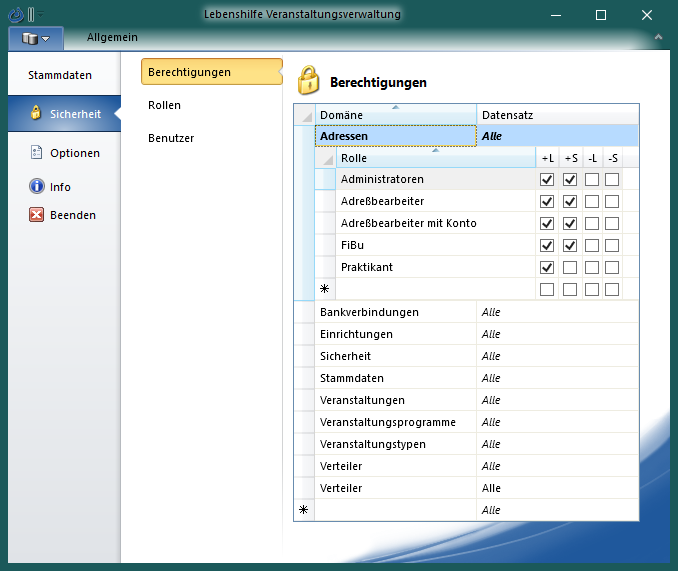Click the blue Info icon
Image resolution: width=678 pixels, height=571 pixels.
pos(37,186)
